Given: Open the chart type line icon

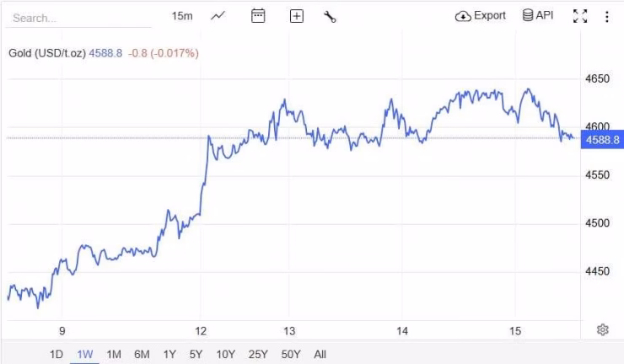Looking at the screenshot, I should click(x=218, y=16).
